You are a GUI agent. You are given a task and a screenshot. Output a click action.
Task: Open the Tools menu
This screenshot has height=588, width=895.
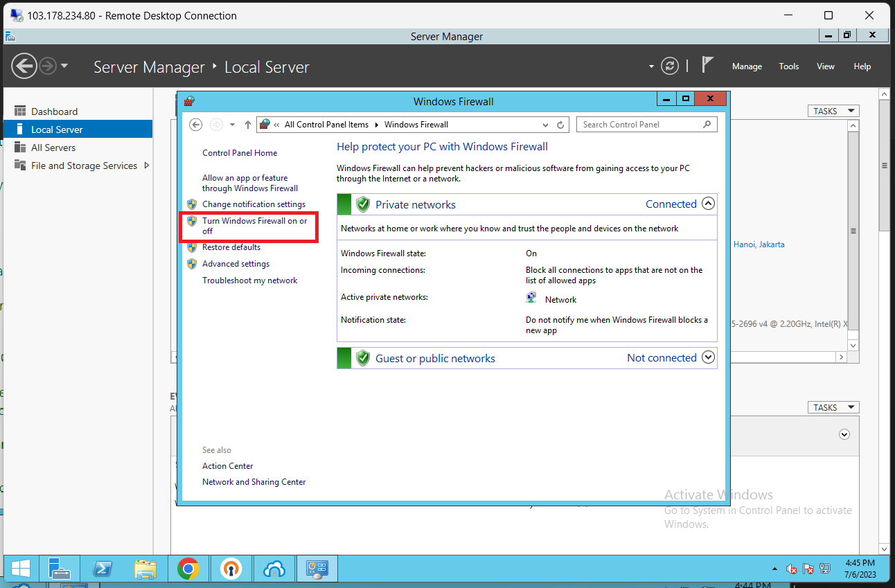click(789, 66)
